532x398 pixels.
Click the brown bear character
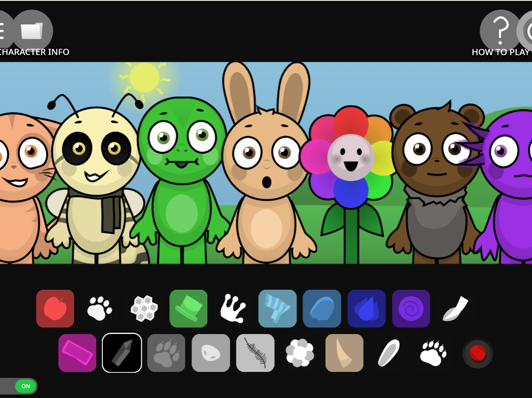435,183
